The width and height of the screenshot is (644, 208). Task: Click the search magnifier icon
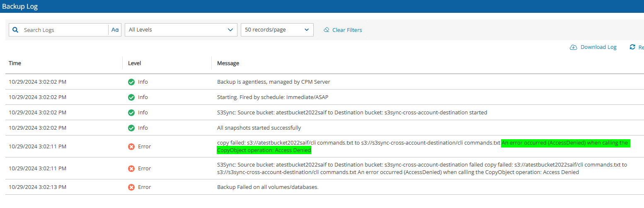tap(15, 30)
